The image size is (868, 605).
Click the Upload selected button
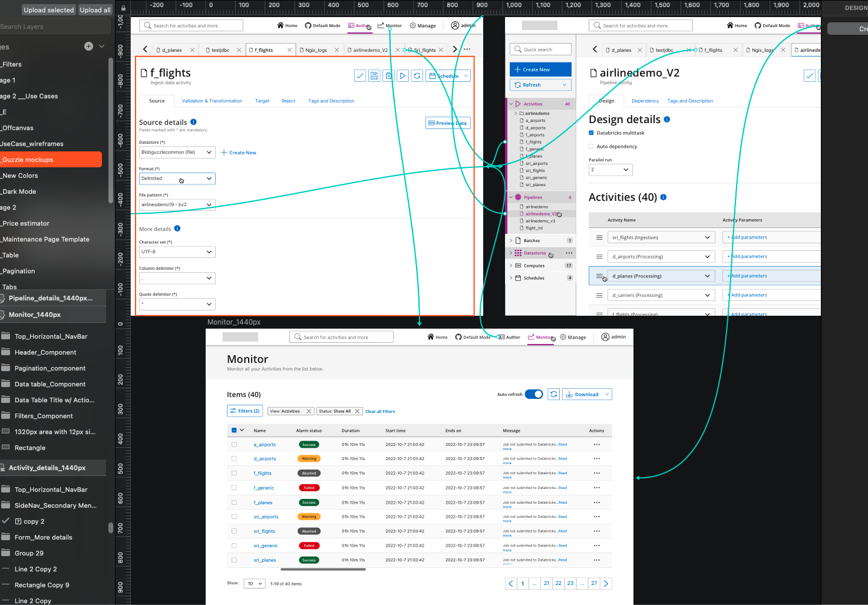click(49, 10)
